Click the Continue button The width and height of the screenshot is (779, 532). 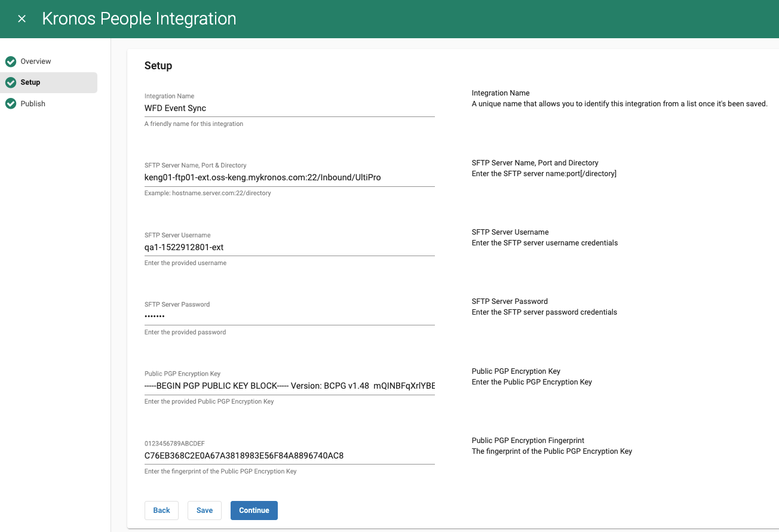tap(254, 511)
